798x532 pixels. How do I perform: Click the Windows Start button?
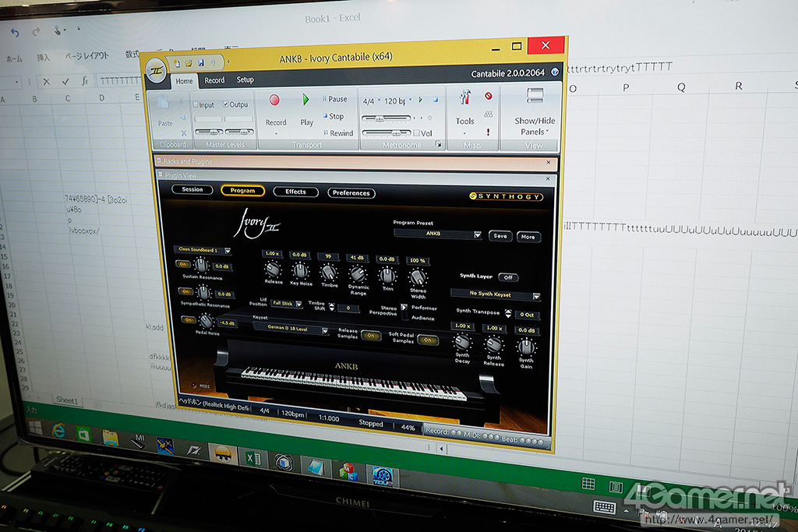point(34,428)
